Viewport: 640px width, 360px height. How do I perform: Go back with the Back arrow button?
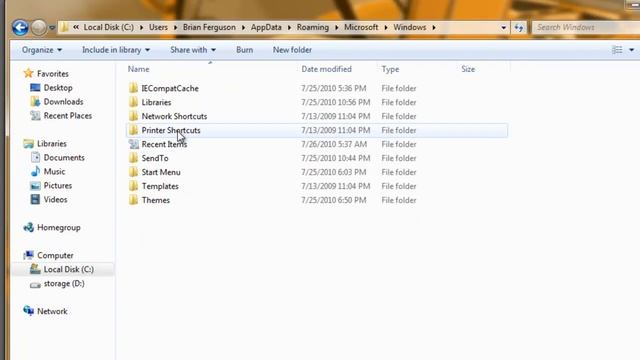[20, 27]
